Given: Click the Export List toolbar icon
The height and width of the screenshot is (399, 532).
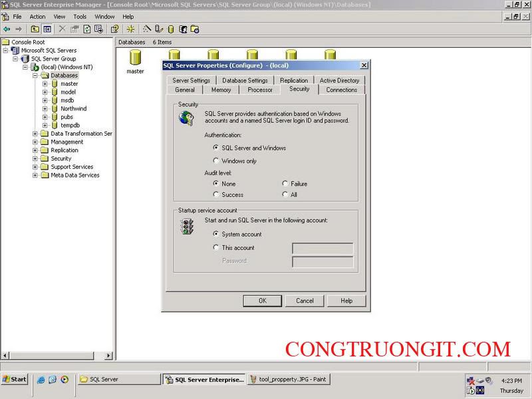Looking at the screenshot, I should tap(98, 29).
